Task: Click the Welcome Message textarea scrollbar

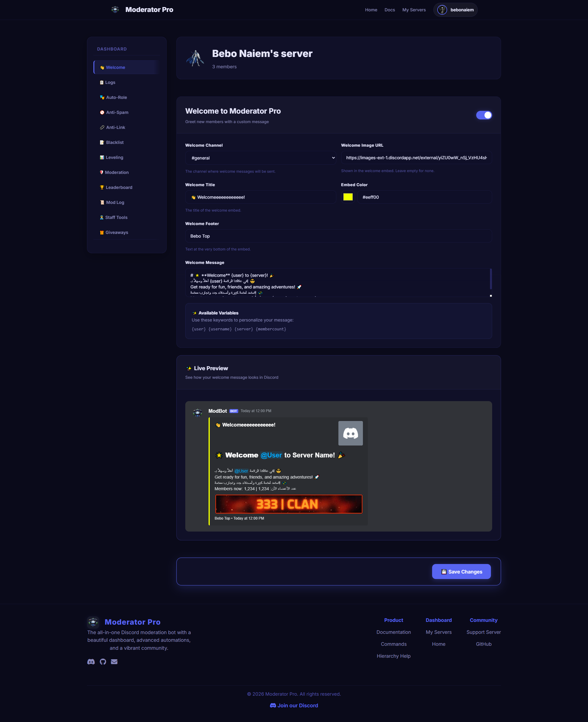Action: click(x=491, y=278)
